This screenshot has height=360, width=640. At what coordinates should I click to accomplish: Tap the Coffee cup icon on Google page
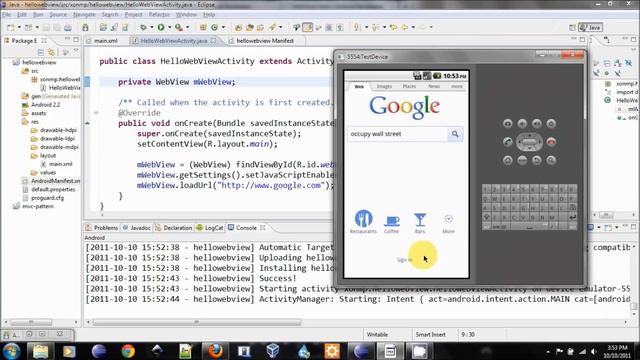point(391,221)
